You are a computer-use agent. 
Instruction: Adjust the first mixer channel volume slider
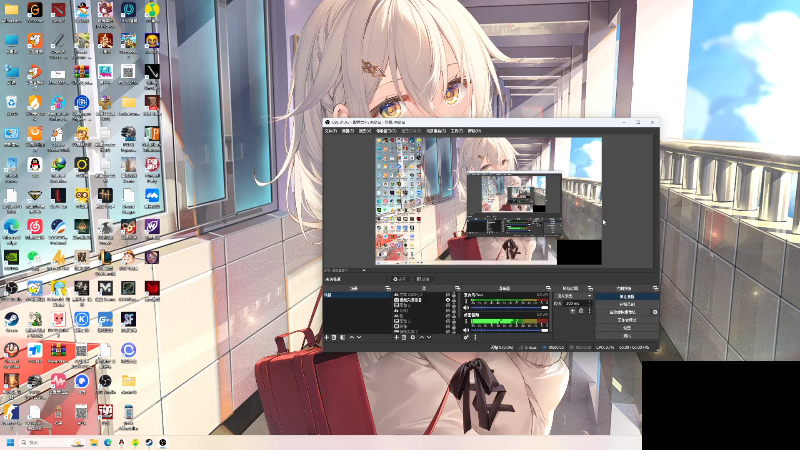[x=509, y=308]
